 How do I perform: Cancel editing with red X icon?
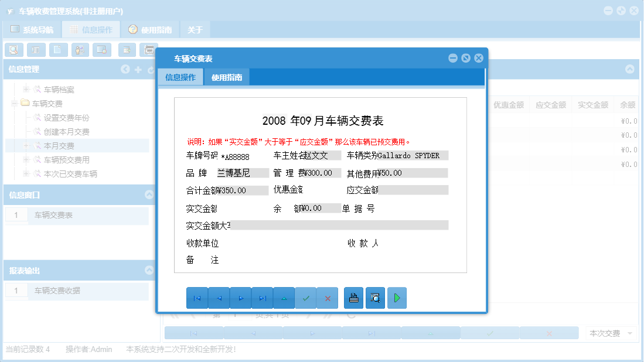click(x=327, y=298)
